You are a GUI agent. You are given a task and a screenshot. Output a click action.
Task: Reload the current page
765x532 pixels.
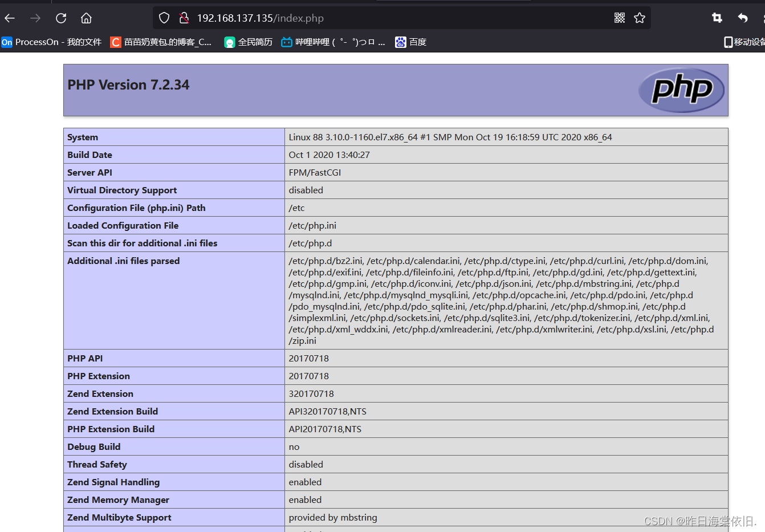pos(61,18)
